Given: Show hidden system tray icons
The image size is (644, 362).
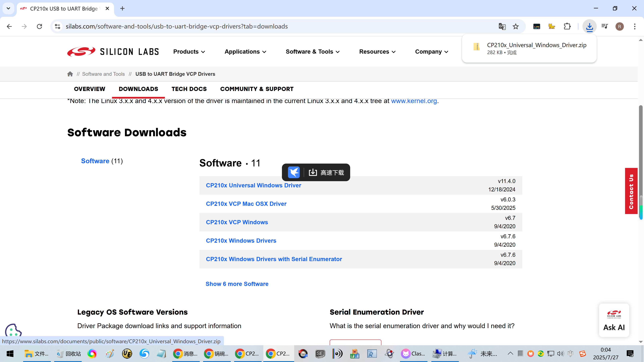Looking at the screenshot, I should click(510, 353).
